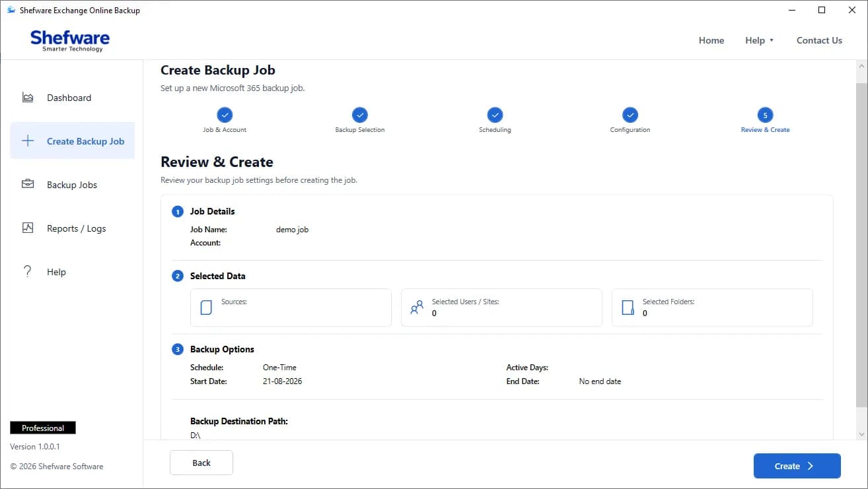Open the Help dropdown in top navigation

(x=760, y=40)
